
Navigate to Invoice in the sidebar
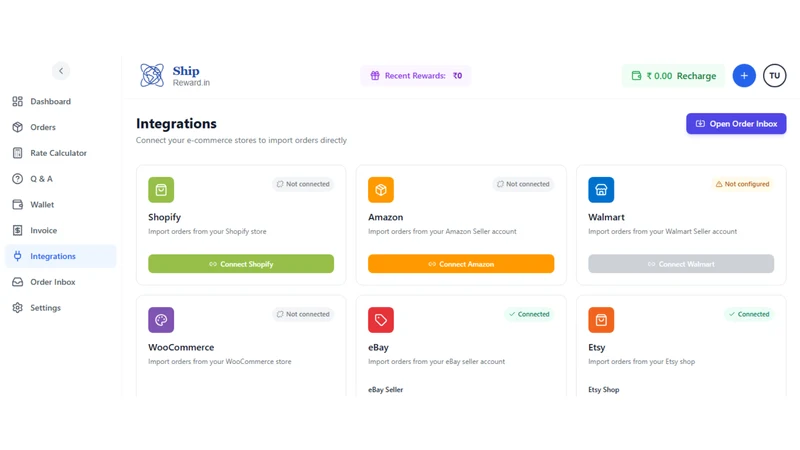click(61, 231)
